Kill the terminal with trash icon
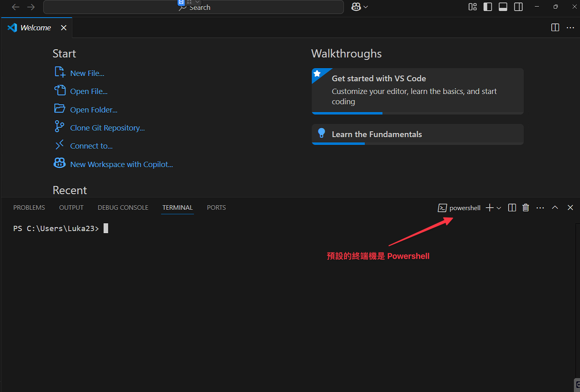Image resolution: width=580 pixels, height=392 pixels. 526,208
